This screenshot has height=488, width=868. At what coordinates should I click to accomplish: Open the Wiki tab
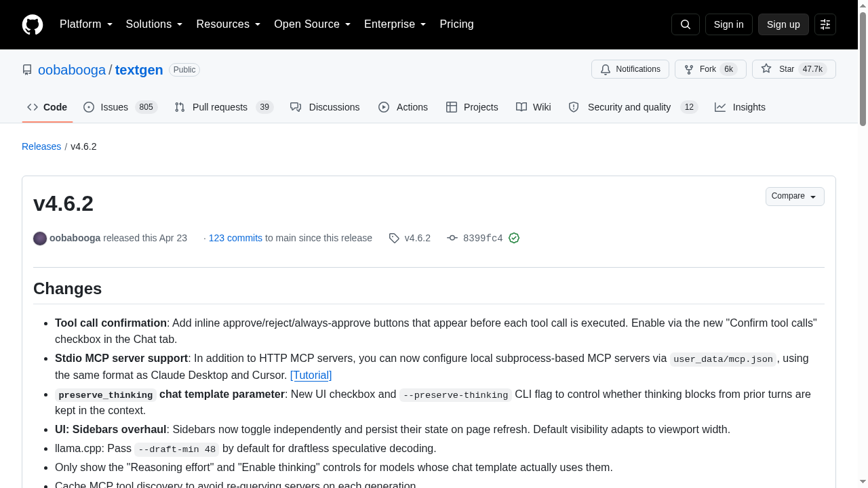coord(534,107)
